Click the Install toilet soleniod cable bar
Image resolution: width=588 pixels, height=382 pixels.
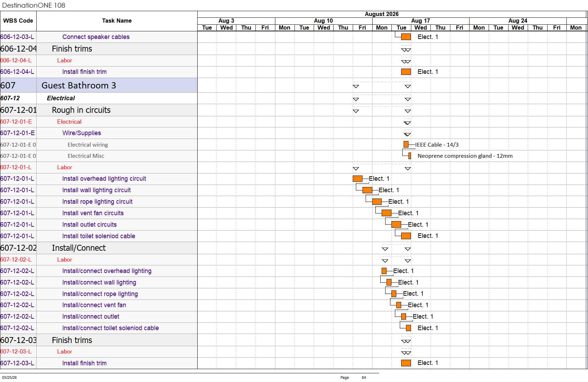406,236
